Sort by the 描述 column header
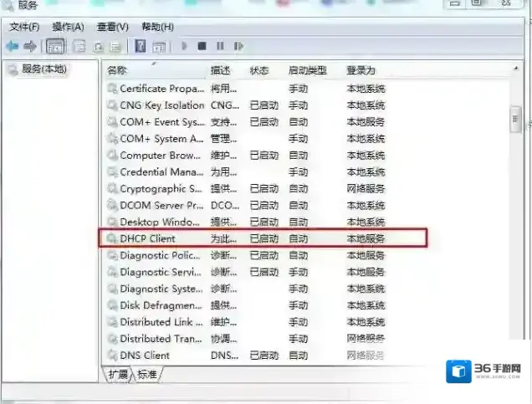 220,70
